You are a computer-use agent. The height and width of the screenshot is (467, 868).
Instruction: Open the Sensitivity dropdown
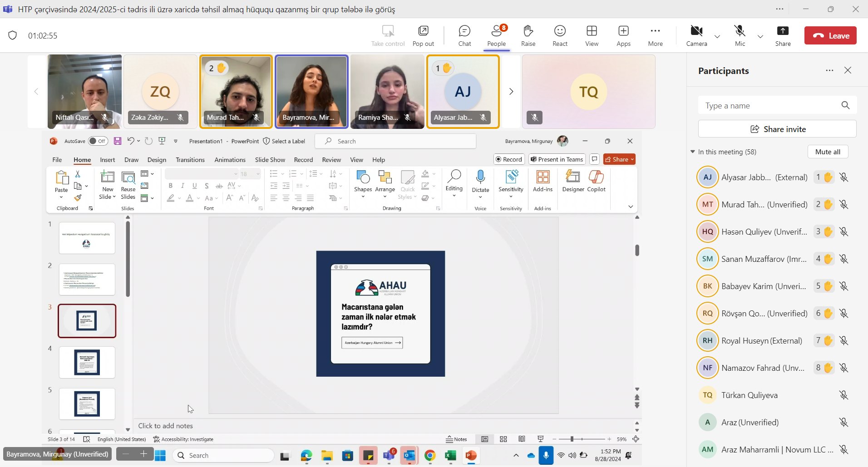pyautogui.click(x=511, y=184)
